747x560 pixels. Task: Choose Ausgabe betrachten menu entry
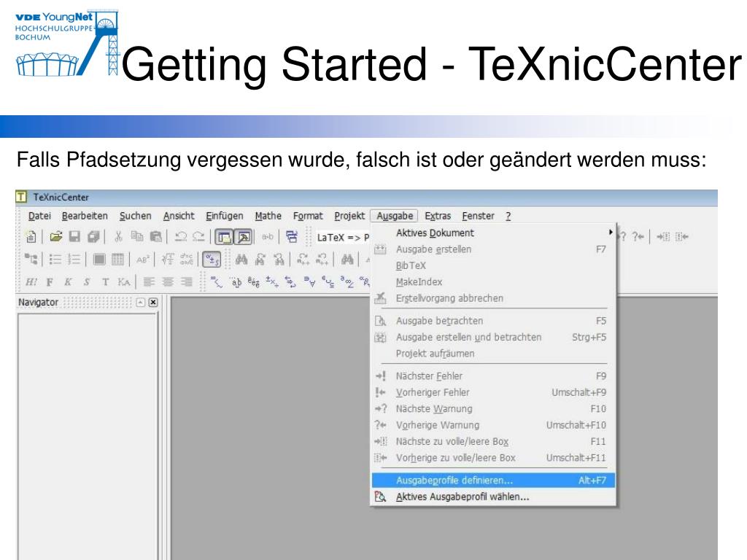[494, 321]
